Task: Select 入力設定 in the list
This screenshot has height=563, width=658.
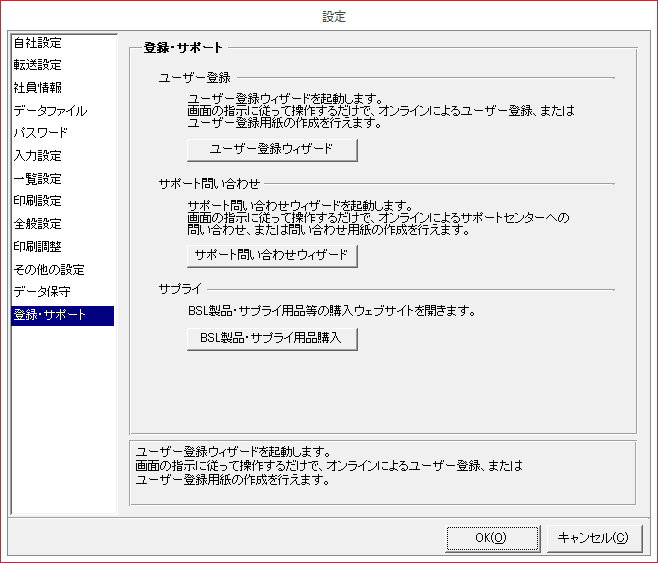Action: 63,156
